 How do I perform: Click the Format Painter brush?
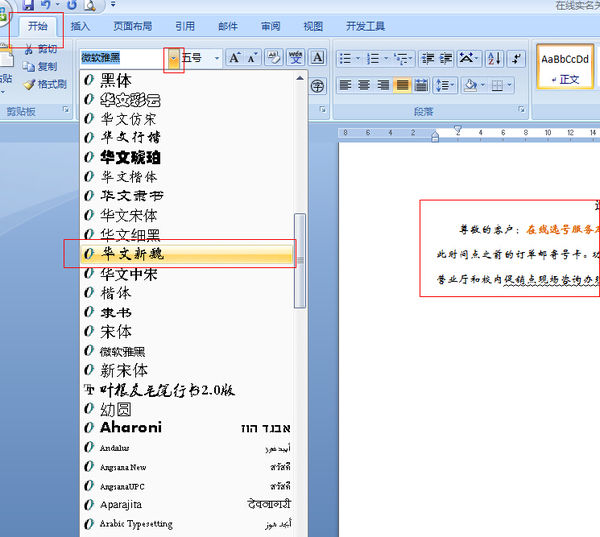tap(45, 84)
